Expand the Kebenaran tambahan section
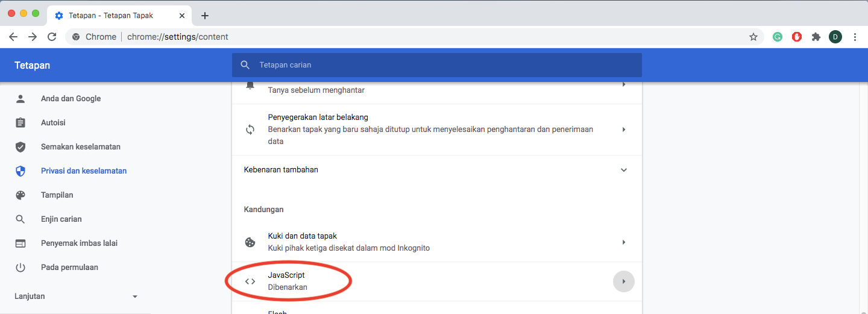 pos(623,170)
